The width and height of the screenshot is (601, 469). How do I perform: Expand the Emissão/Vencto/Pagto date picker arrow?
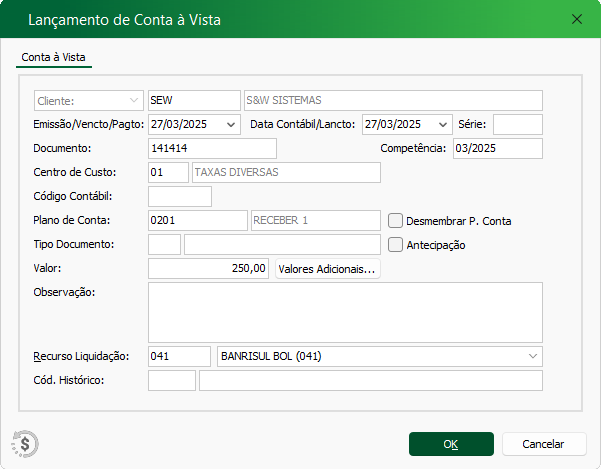pos(231,125)
